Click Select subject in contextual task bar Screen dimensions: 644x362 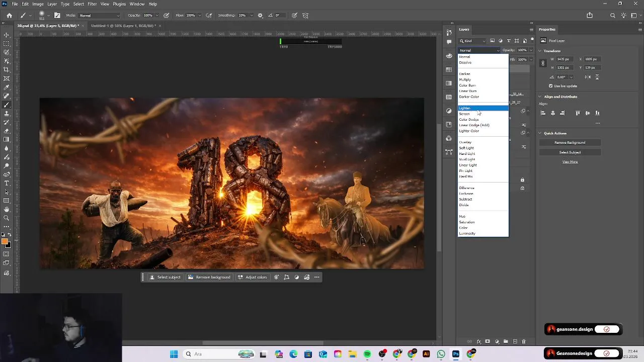(165, 277)
